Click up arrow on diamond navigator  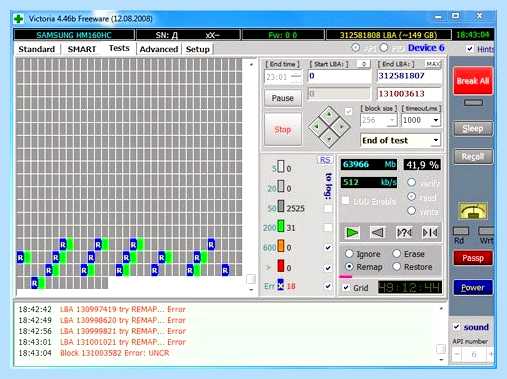point(329,115)
